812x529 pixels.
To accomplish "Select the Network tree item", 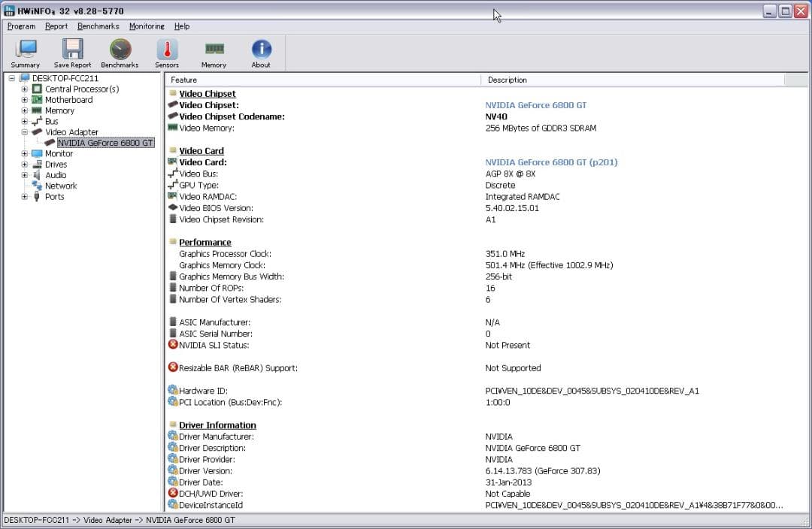I will pyautogui.click(x=61, y=186).
